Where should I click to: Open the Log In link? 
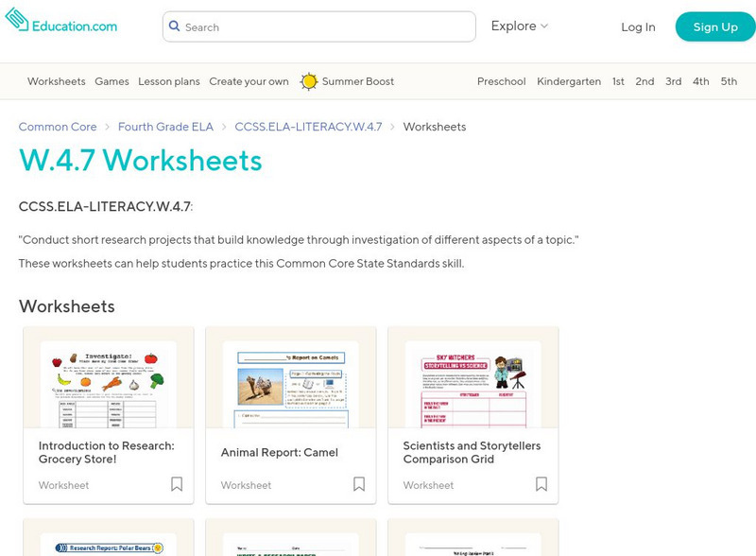(x=638, y=27)
